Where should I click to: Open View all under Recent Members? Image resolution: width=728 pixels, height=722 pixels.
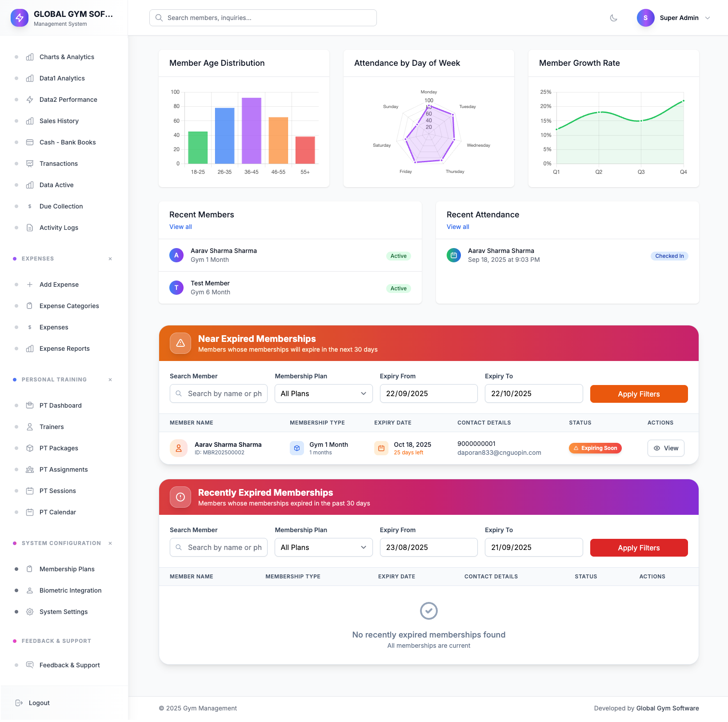pos(180,227)
